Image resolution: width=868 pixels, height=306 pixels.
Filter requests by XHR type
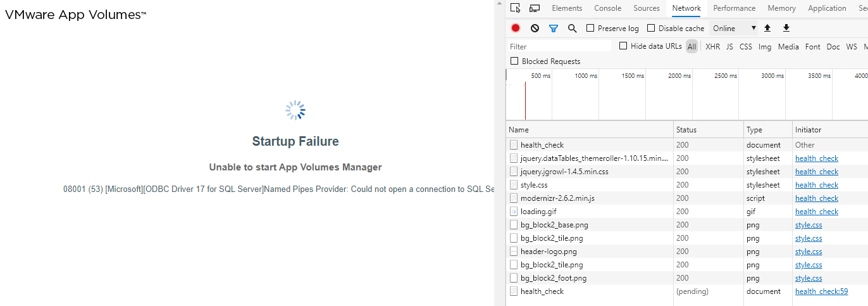coord(712,47)
